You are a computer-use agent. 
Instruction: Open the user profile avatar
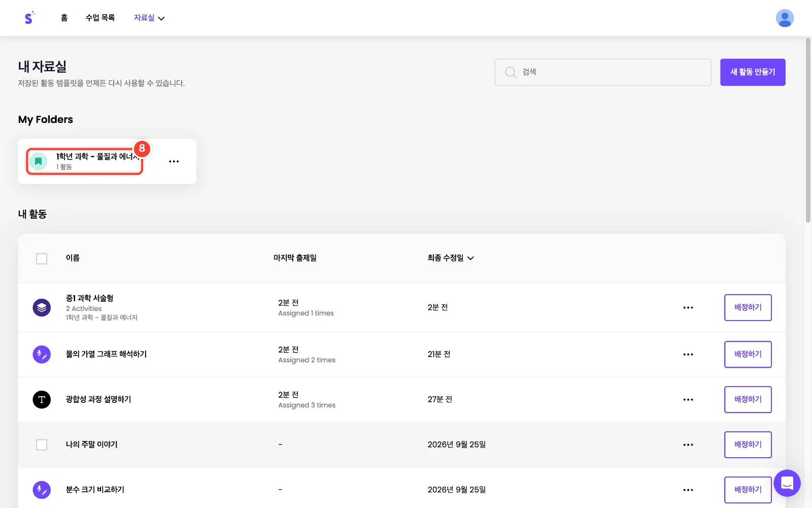[x=785, y=18]
